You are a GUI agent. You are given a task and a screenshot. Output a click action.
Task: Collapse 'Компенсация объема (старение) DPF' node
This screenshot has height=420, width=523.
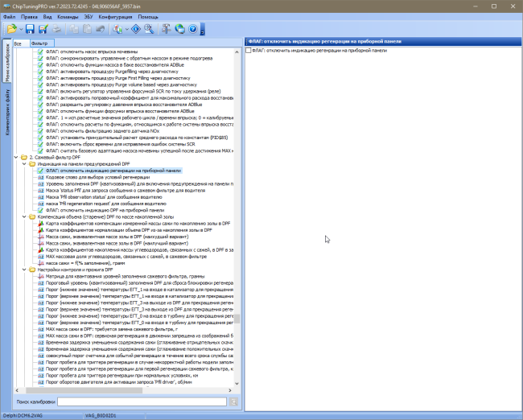24,216
